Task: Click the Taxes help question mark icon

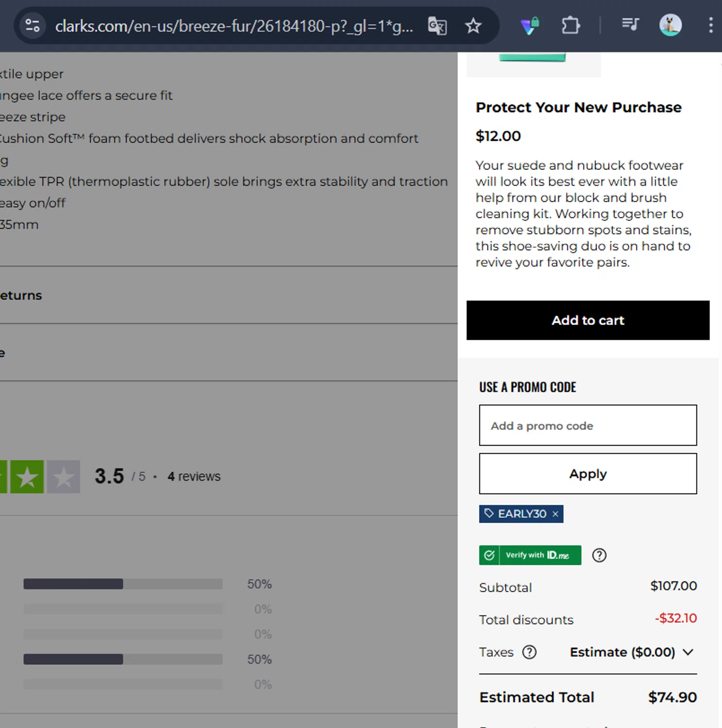Action: click(x=529, y=652)
